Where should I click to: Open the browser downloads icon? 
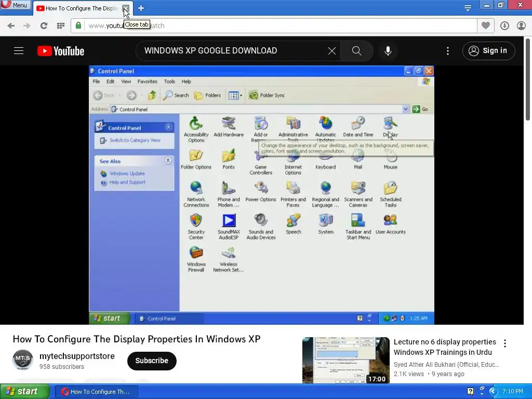(504, 25)
